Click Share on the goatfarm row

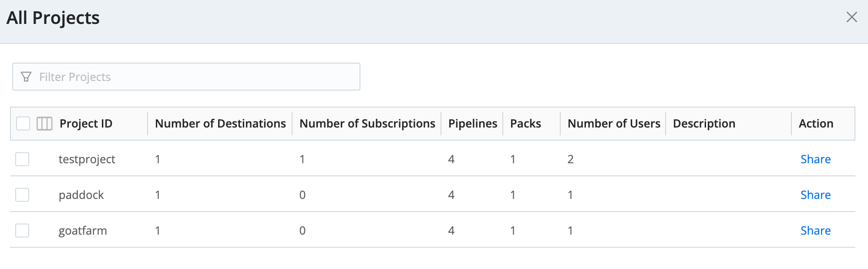pyautogui.click(x=815, y=230)
